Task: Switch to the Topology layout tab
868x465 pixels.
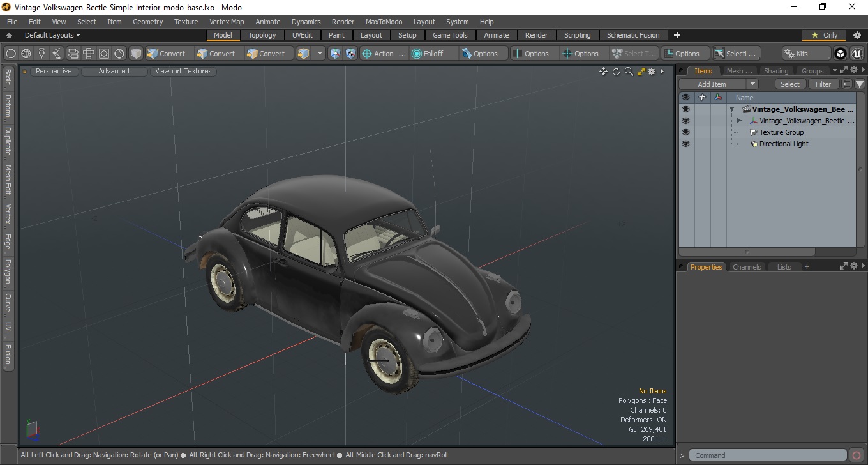Action: coord(262,35)
